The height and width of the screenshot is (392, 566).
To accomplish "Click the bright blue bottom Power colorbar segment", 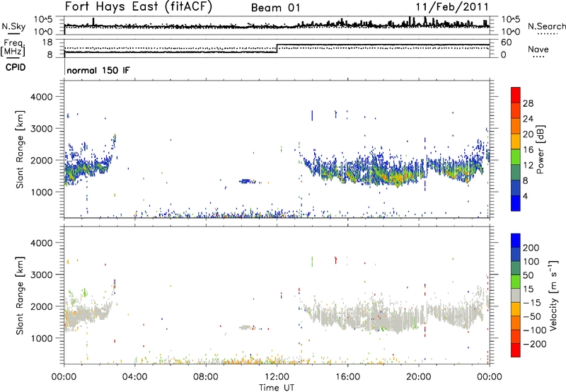I will (x=516, y=203).
